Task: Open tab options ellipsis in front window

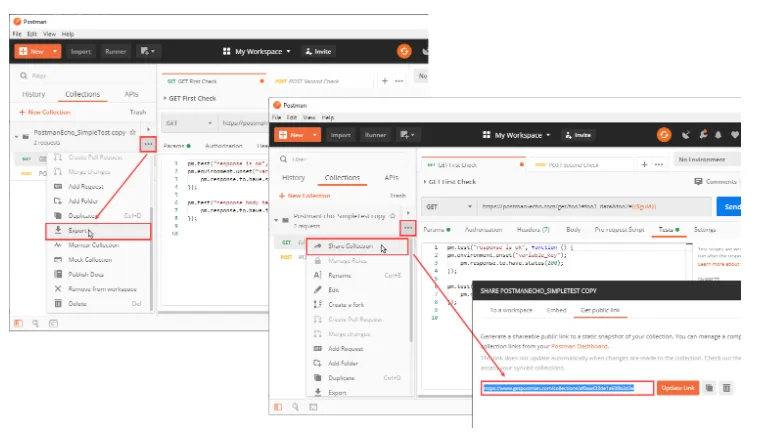Action: 659,165
